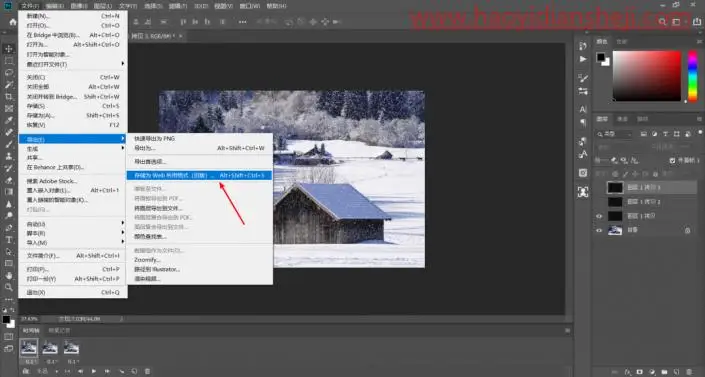The width and height of the screenshot is (705, 377).
Task: Click the foreground color swatch in Color panel
Action: [x=601, y=57]
